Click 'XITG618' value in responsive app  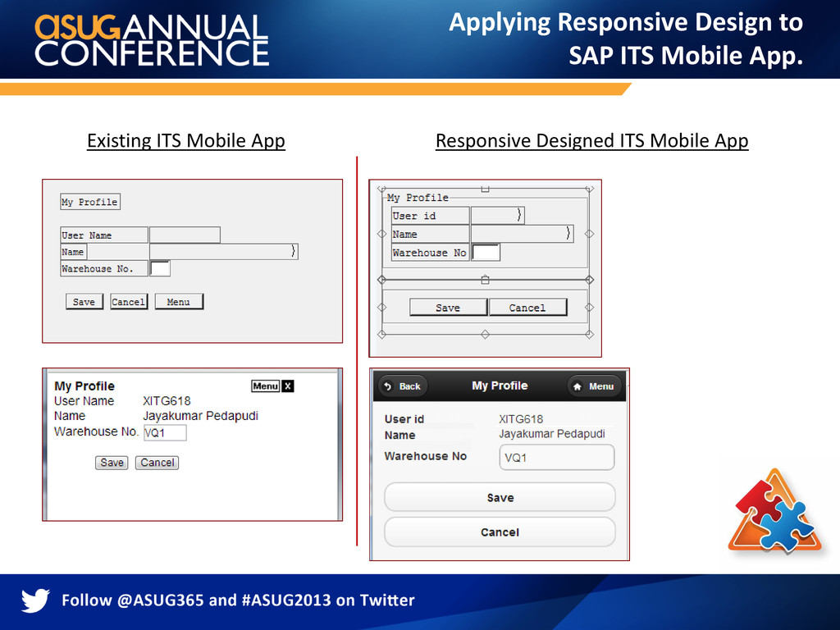pyautogui.click(x=521, y=419)
